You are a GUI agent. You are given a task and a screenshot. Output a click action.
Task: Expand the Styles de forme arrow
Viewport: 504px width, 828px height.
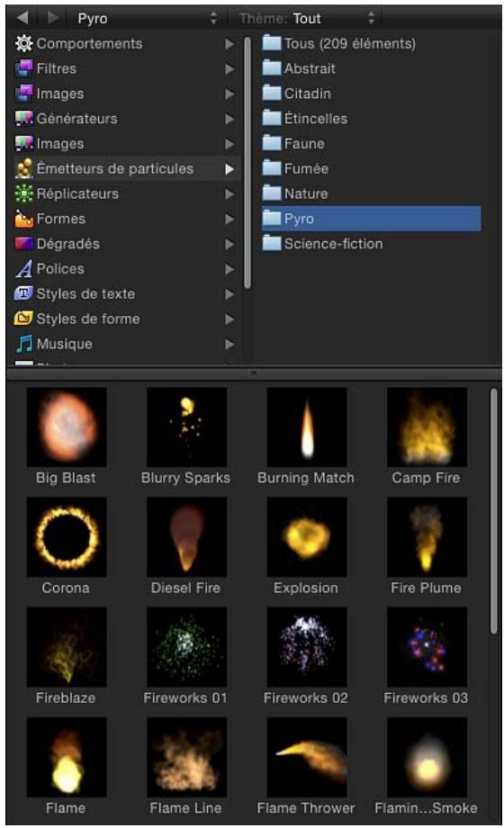point(229,319)
